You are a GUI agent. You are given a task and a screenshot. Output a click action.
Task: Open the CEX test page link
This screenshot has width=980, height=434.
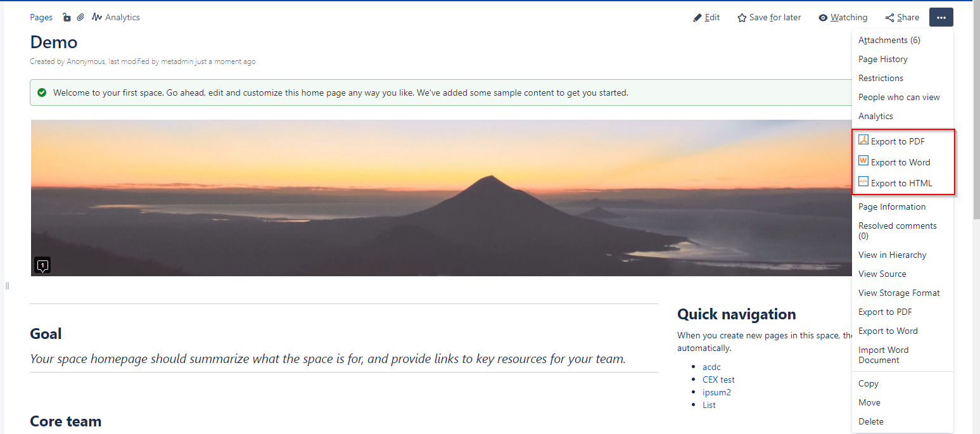718,380
